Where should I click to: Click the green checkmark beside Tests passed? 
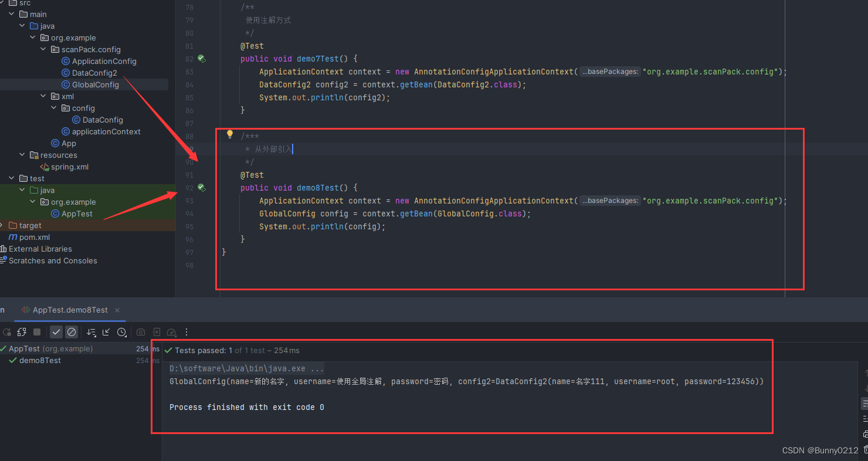click(168, 350)
